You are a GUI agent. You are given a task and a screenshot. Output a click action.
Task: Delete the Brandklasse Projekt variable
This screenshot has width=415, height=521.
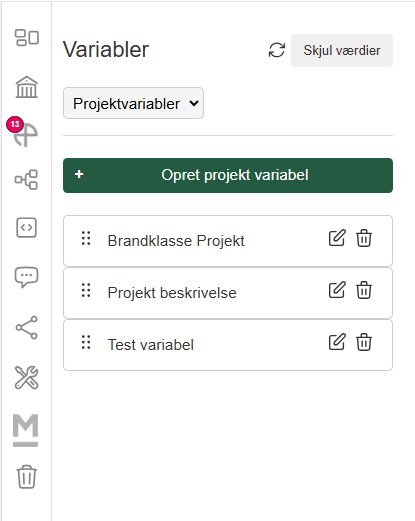click(364, 238)
